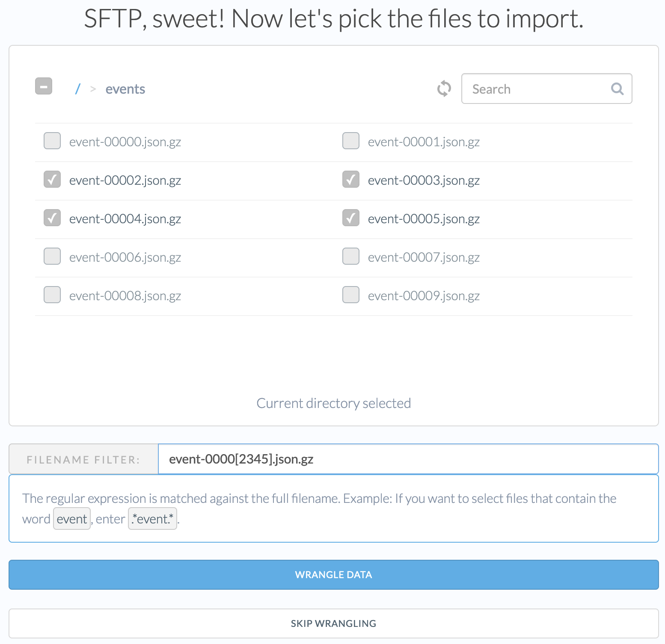Screen dimensions: 665x644
Task: Click the refresh file list icon
Action: coord(444,89)
